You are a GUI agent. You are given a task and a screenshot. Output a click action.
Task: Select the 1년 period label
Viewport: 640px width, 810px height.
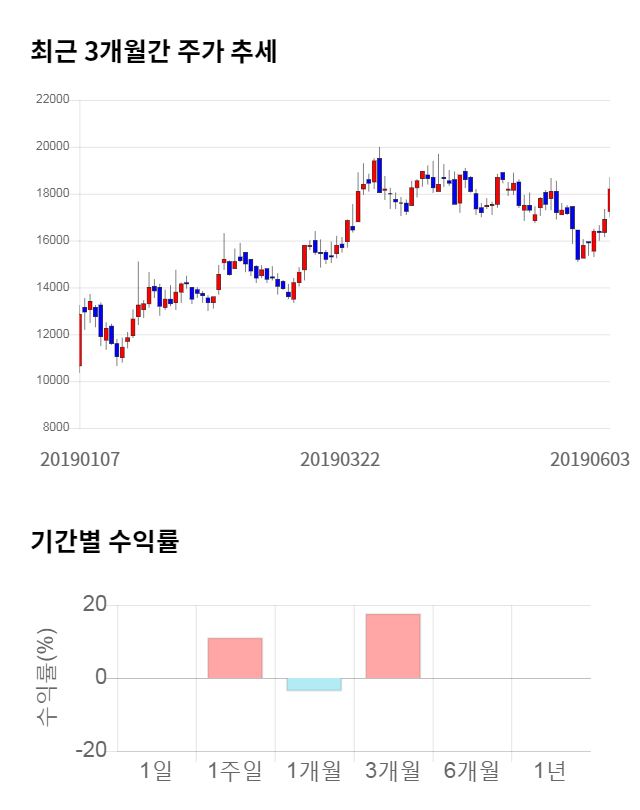pyautogui.click(x=550, y=771)
